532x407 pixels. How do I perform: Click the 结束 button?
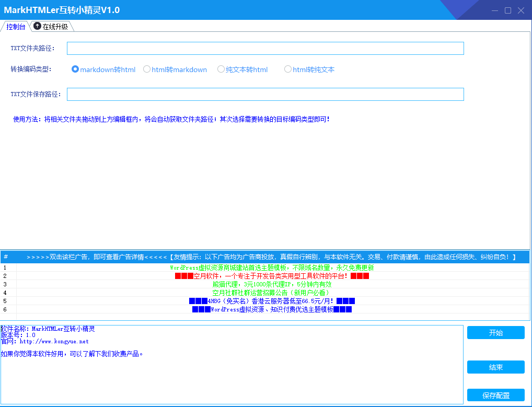pyautogui.click(x=495, y=367)
